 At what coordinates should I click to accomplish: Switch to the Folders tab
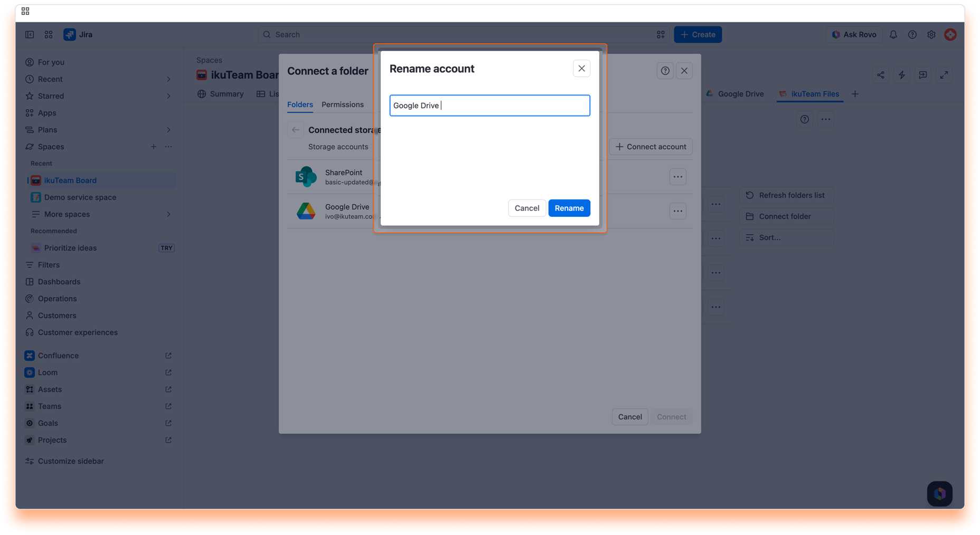300,104
